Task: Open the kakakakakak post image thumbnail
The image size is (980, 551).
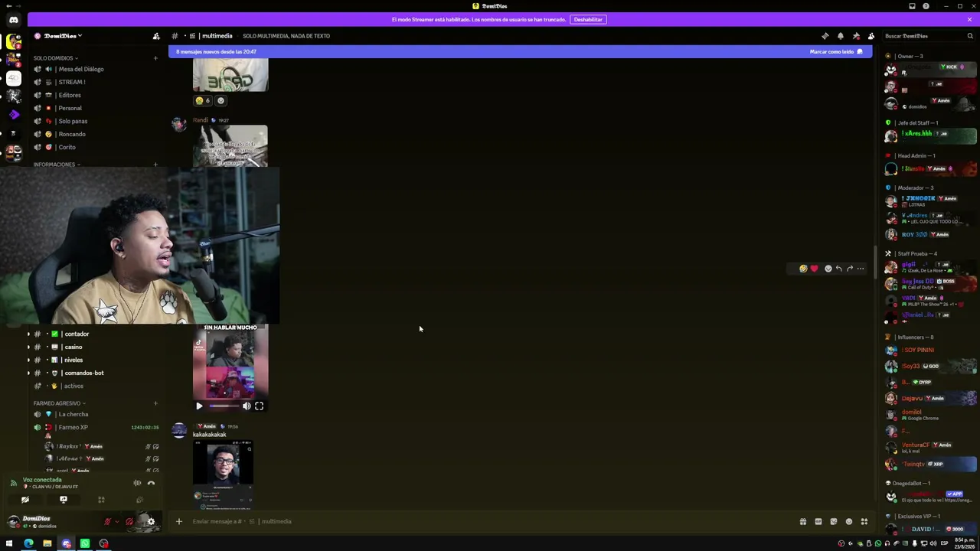Action: pos(223,474)
